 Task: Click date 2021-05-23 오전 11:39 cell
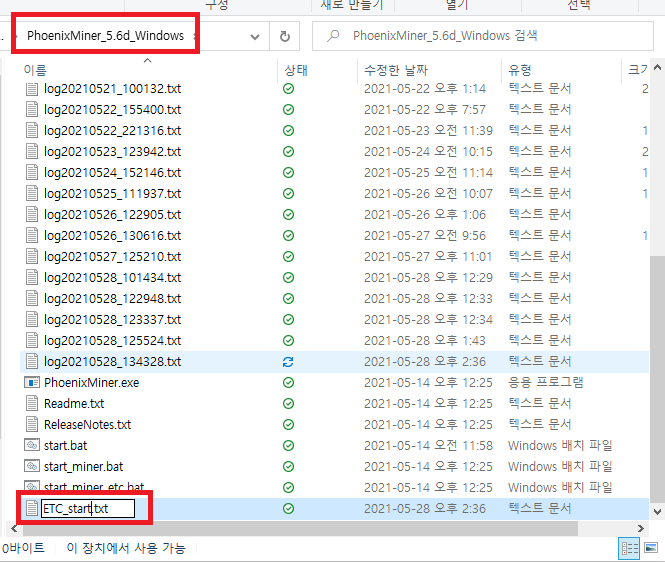click(x=428, y=131)
